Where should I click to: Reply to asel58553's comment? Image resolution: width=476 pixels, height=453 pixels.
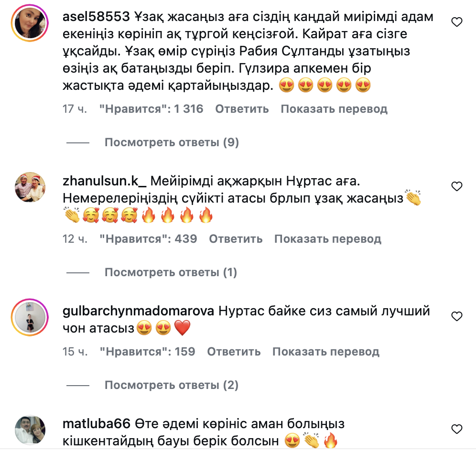click(242, 108)
